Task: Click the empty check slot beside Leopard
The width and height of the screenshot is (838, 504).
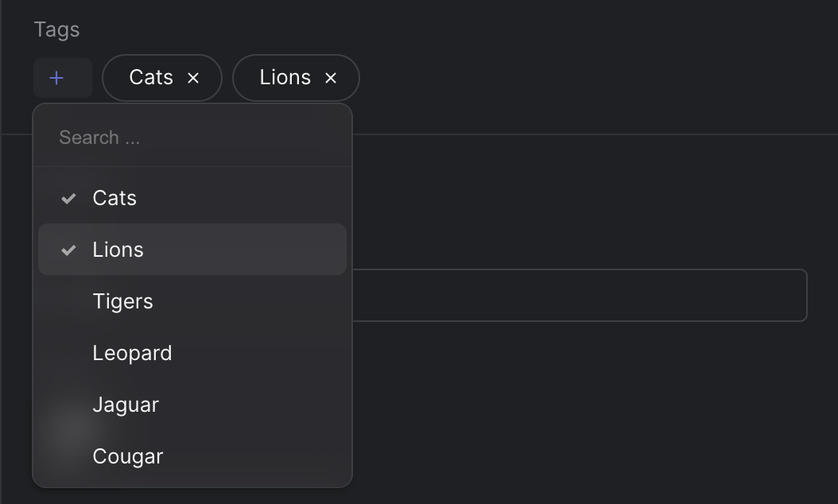Action: coord(68,353)
